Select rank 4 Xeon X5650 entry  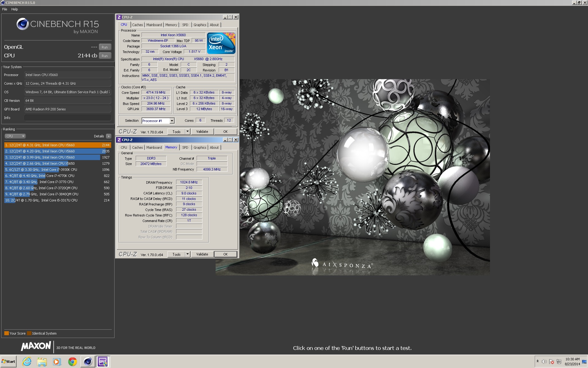[x=58, y=163]
